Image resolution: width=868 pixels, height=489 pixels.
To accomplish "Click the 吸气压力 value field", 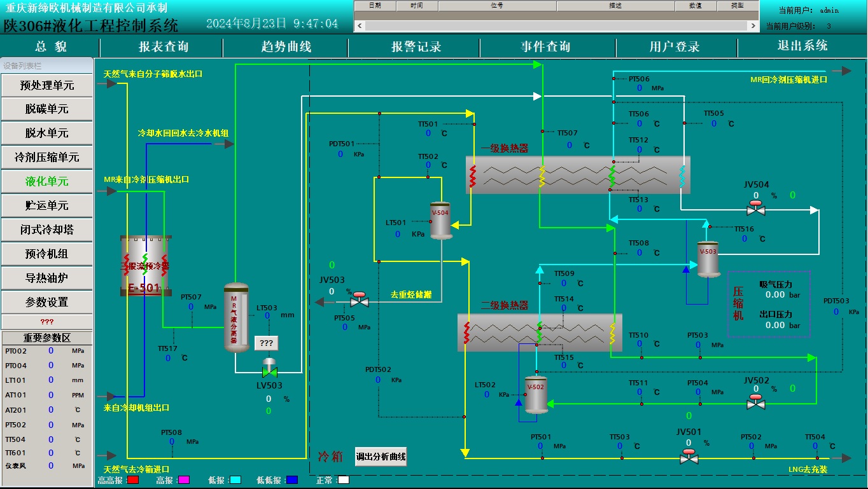I will click(x=775, y=294).
